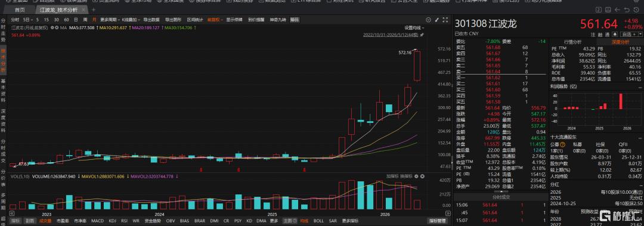Switch to daily 日 K-line
The width and height of the screenshot is (644, 226).
[76, 19]
